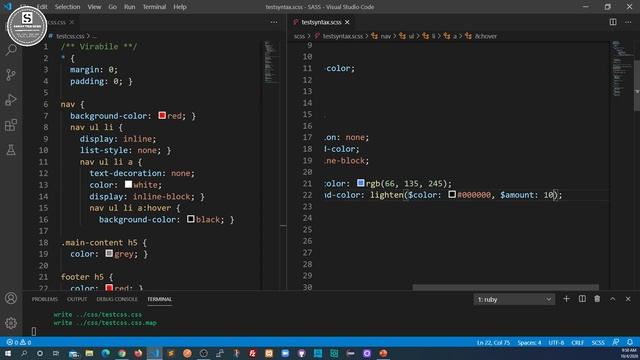The height and width of the screenshot is (360, 640).
Task: Open the View menu
Action: pyautogui.click(x=94, y=7)
